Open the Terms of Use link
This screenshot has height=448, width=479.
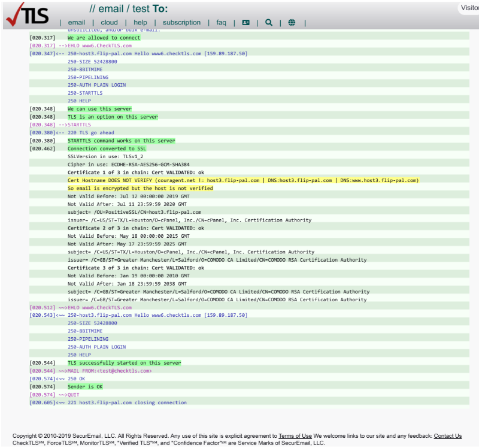(x=295, y=436)
